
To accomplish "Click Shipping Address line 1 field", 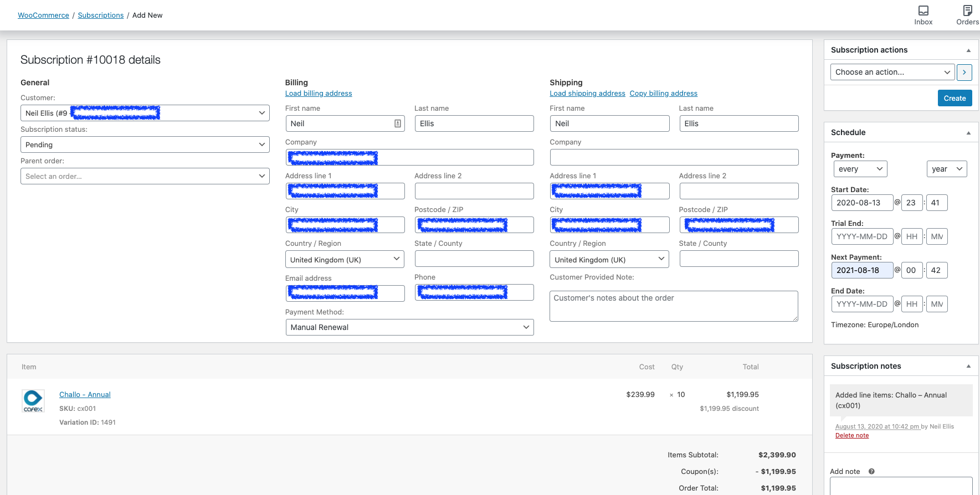I will (609, 191).
